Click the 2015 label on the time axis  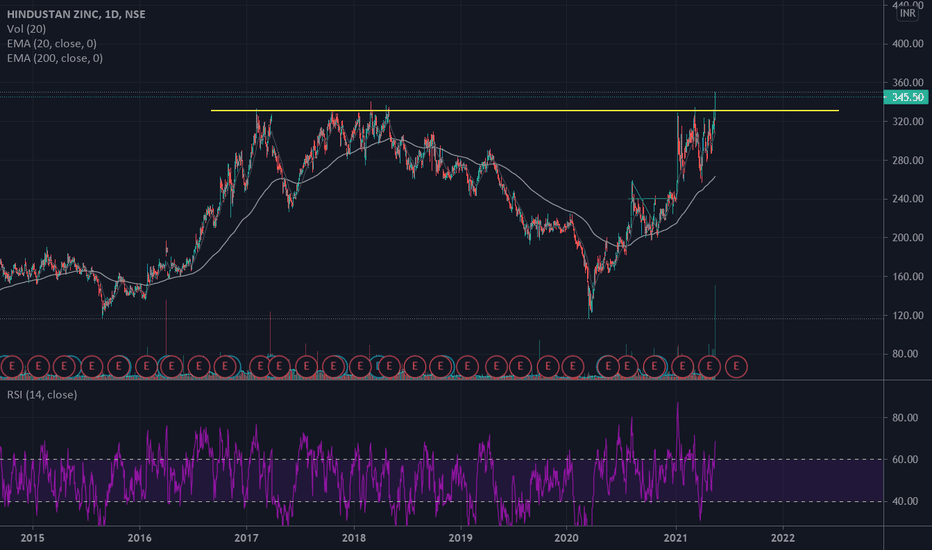(x=32, y=538)
